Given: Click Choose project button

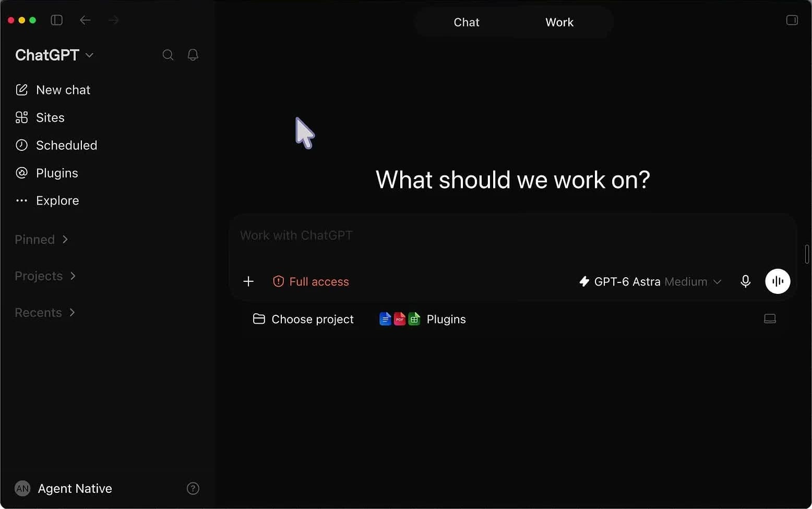Looking at the screenshot, I should pos(303,319).
